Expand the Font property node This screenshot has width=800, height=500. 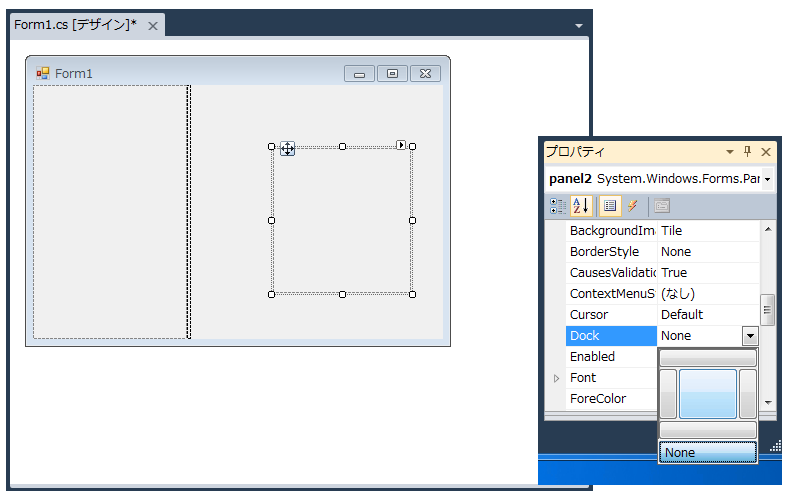pyautogui.click(x=556, y=378)
